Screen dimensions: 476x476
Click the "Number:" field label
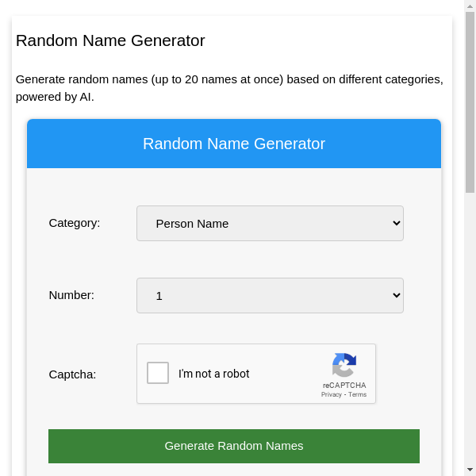click(x=71, y=295)
